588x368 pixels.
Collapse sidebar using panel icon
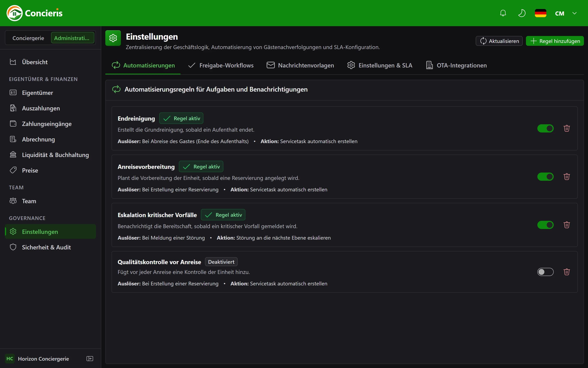(90, 359)
